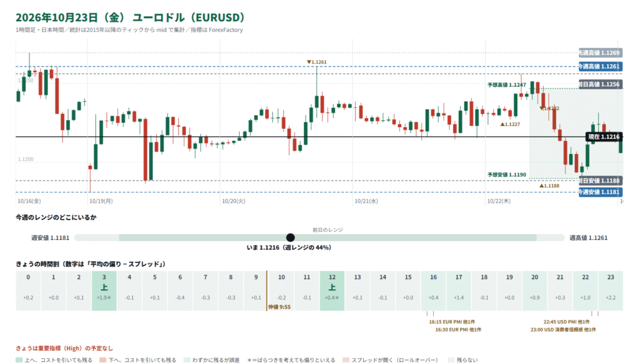Click the red 下へ、コストを引いても残る legend swatch

coord(103,360)
